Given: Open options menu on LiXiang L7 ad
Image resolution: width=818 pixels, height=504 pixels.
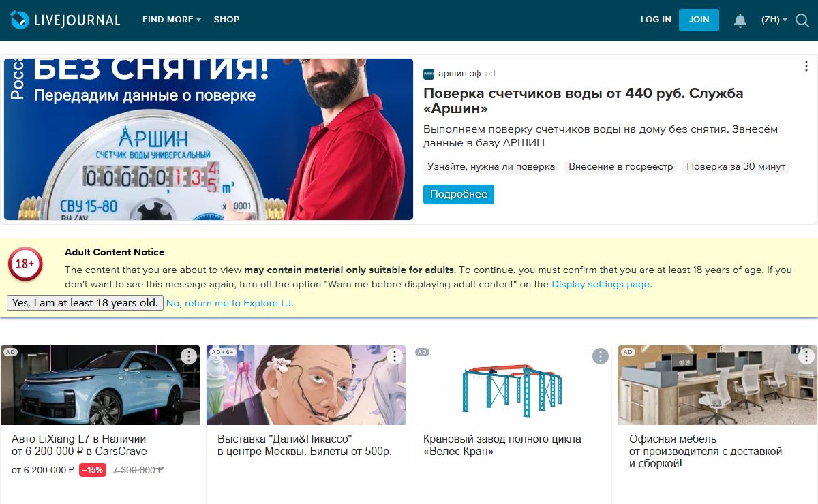Looking at the screenshot, I should point(188,356).
